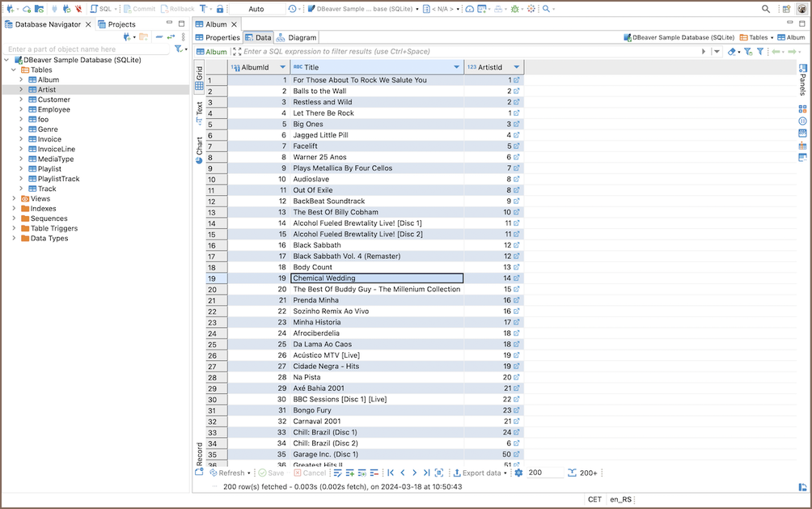Switch to the Properties tab
This screenshot has width=812, height=509.
point(218,37)
